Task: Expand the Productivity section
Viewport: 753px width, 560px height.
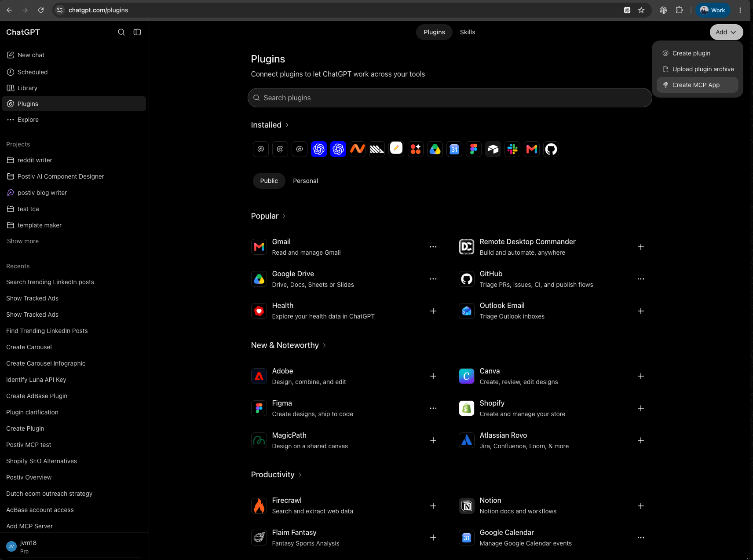Action: coord(276,475)
